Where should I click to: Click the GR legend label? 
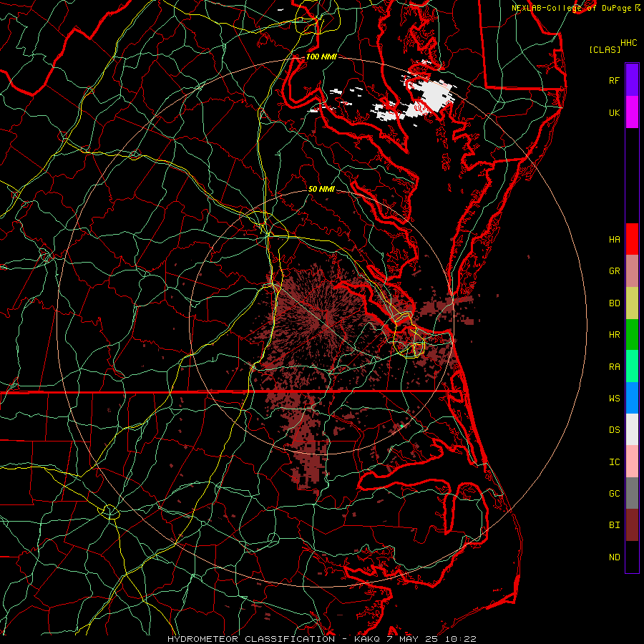pos(614,271)
